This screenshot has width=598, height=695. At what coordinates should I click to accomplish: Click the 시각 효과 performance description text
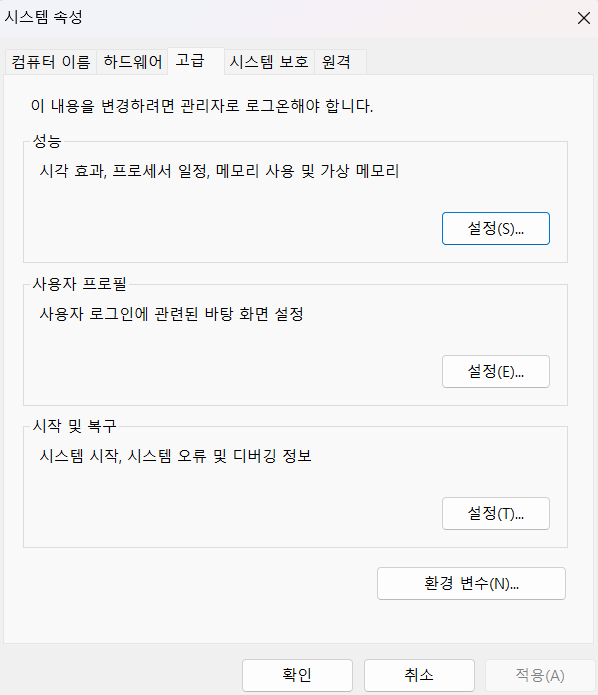coord(219,171)
